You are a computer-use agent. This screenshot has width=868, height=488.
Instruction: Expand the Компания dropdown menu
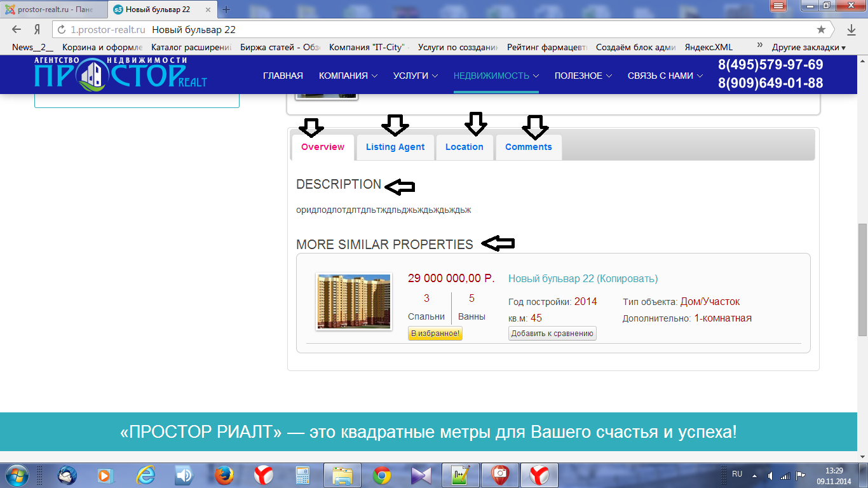[x=348, y=76]
